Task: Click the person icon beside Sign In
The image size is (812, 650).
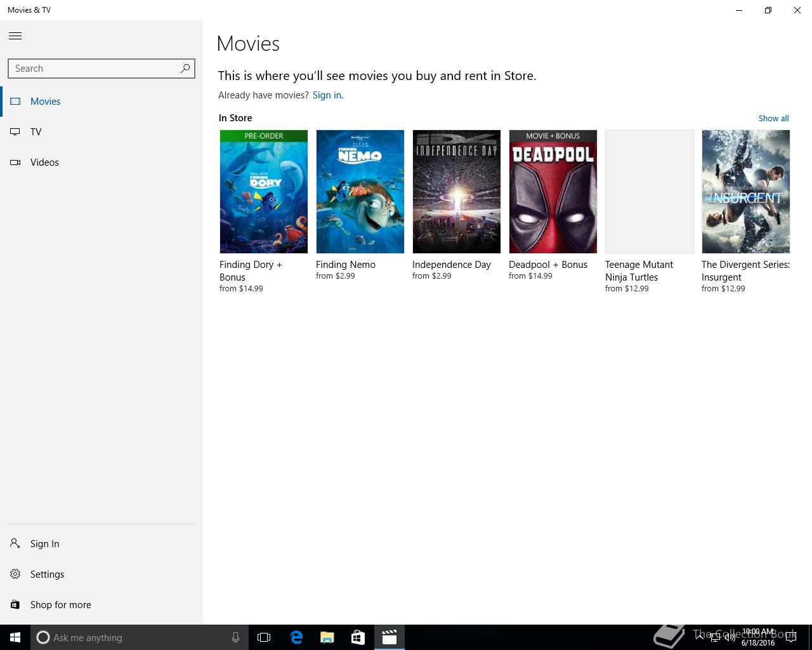Action: coord(15,543)
